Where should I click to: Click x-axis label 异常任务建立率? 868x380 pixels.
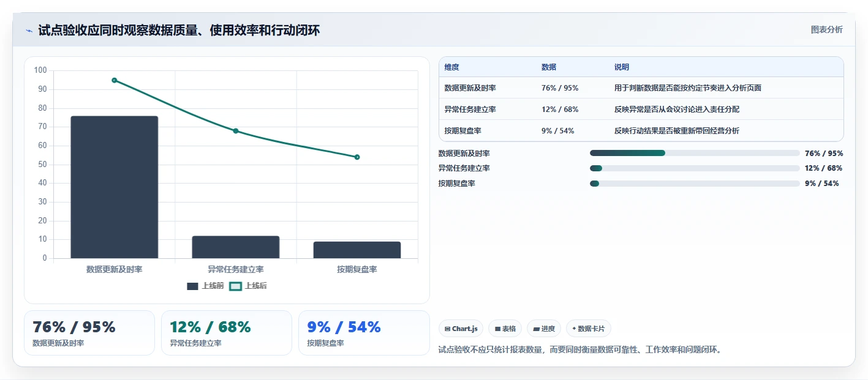pyautogui.click(x=236, y=269)
